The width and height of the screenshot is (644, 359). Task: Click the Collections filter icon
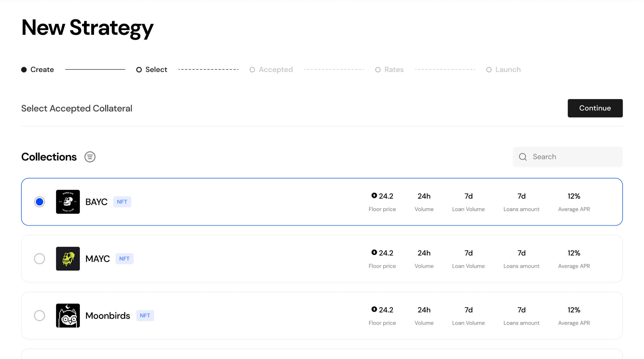tap(90, 157)
